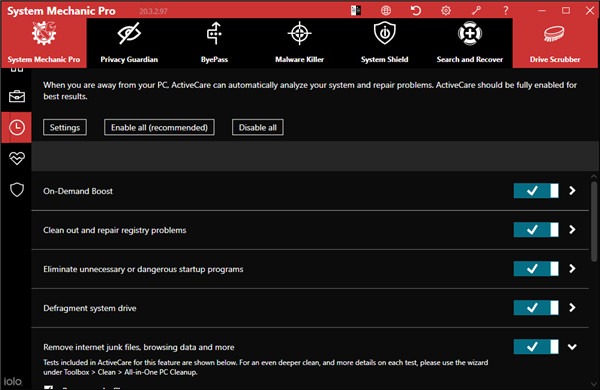Select the System Mechanic Pro tab
This screenshot has height=390, width=600.
(44, 43)
